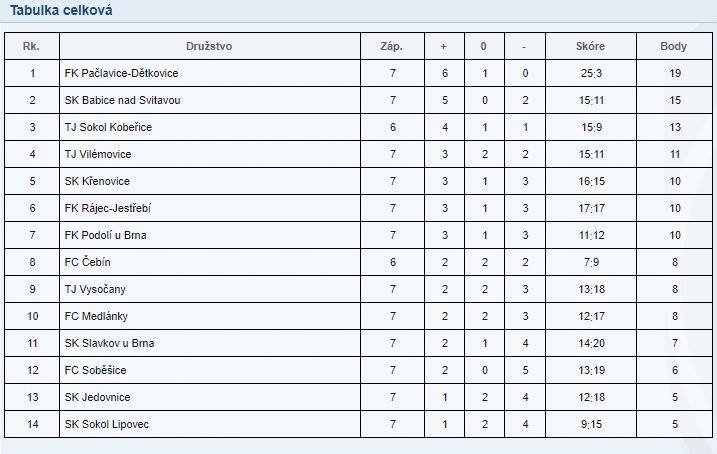The height and width of the screenshot is (454, 717).
Task: Select team SK Babice nad Svitavou
Action: (x=123, y=100)
